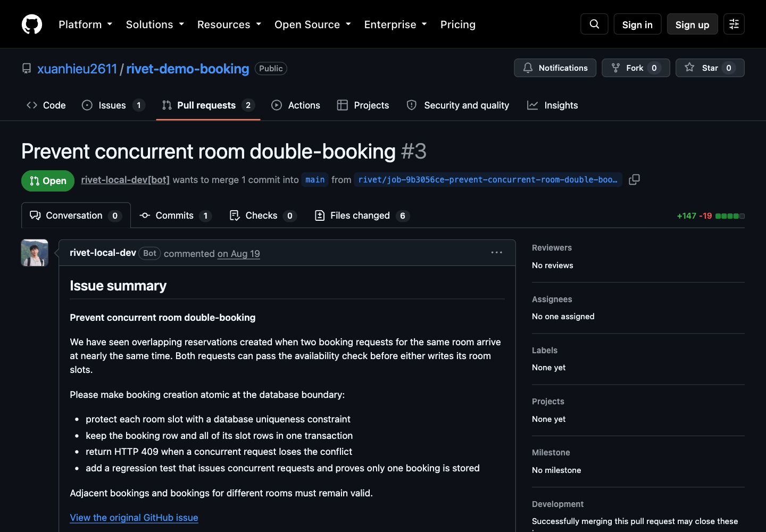Select the Pull requests tab
This screenshot has width=766, height=532.
208,105
